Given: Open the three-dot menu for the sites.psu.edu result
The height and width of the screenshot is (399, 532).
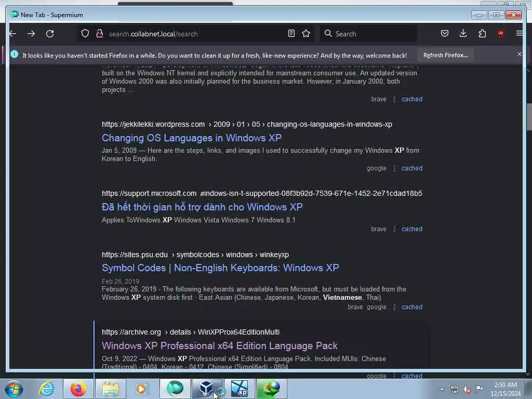Looking at the screenshot, I should pyautogui.click(x=394, y=307).
